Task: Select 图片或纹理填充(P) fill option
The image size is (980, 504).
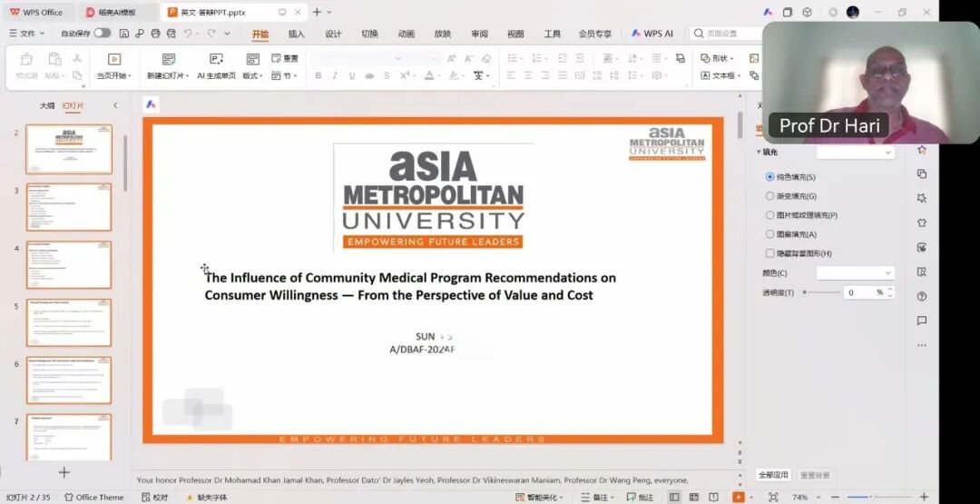Action: point(802,215)
